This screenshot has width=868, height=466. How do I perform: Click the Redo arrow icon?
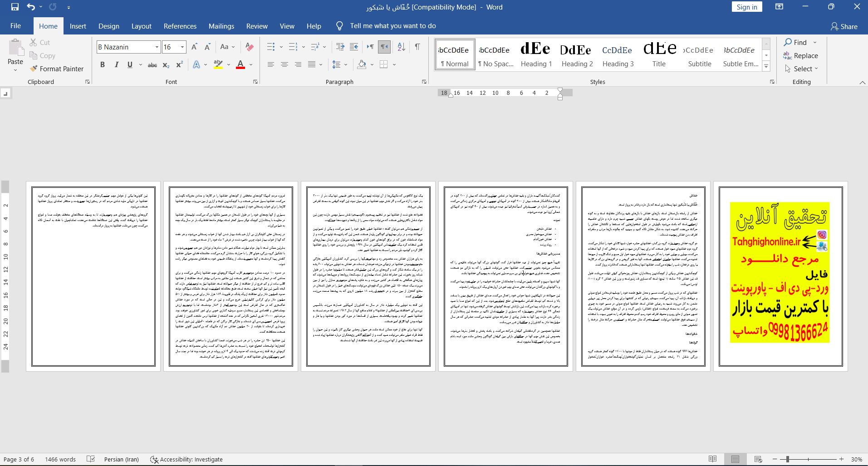[53, 7]
